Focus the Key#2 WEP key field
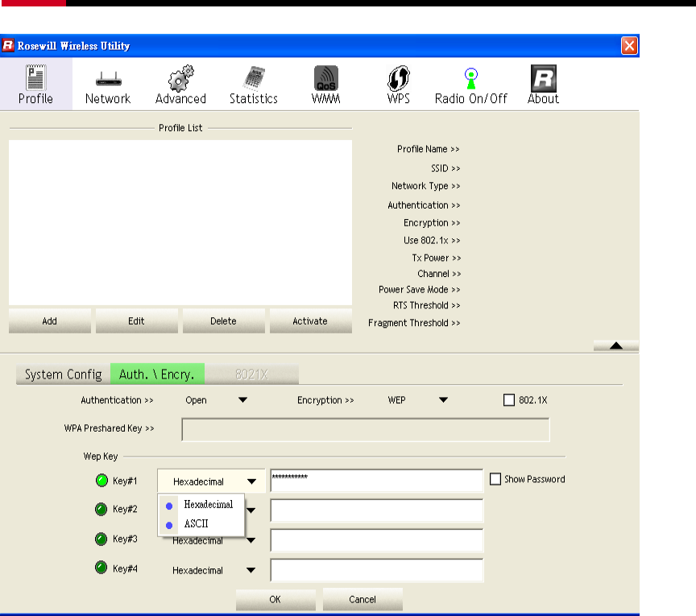Viewport: 696px width, 616px height. point(376,511)
